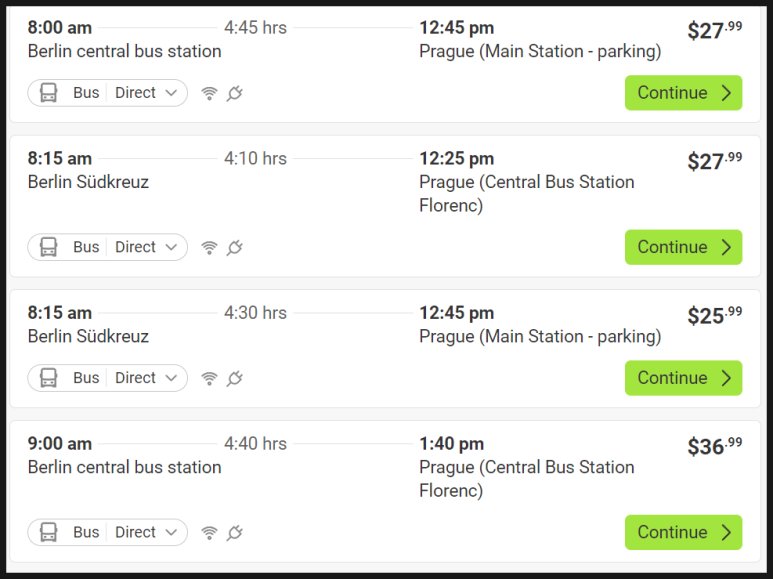Screen dimensions: 773x579
Task: Continue with the 8:00 am $27.99 trip
Action: pos(683,93)
